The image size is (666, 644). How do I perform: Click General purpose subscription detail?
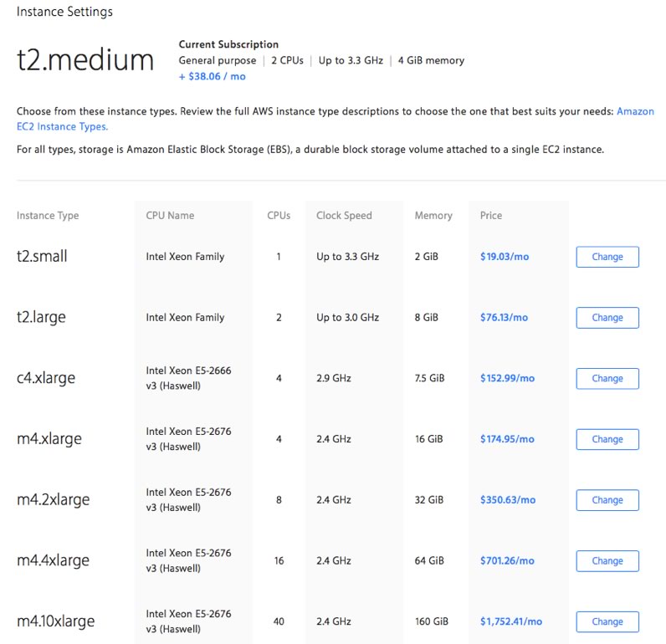(218, 60)
